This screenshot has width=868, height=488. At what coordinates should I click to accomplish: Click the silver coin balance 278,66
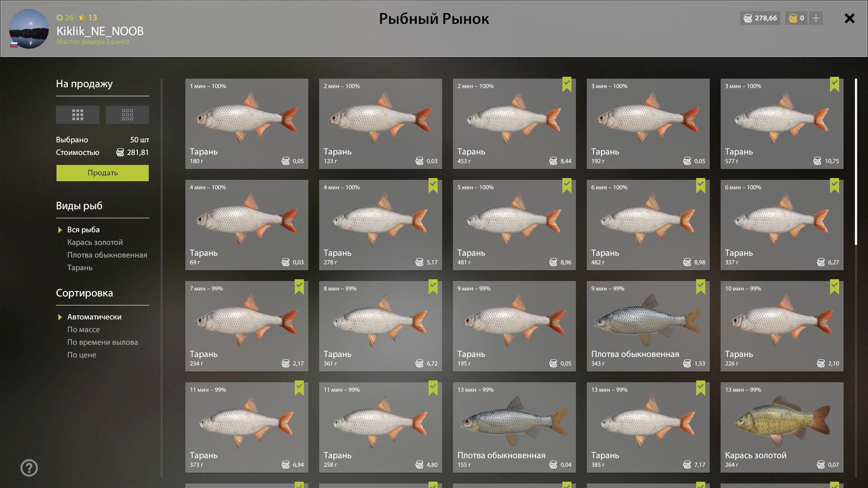pos(760,18)
